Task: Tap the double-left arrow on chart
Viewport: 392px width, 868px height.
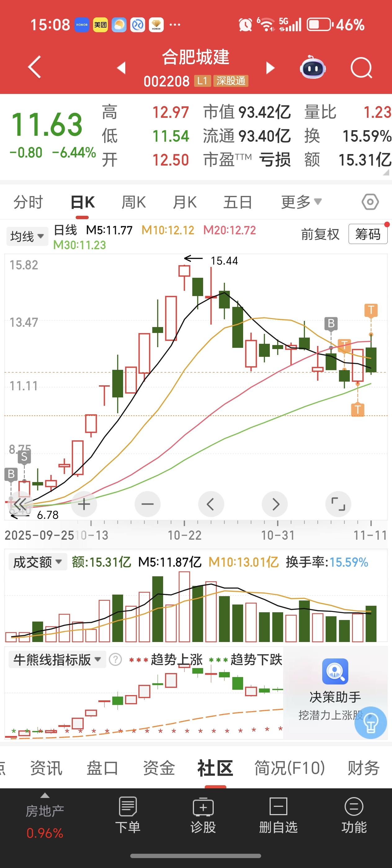Action: 20,504
